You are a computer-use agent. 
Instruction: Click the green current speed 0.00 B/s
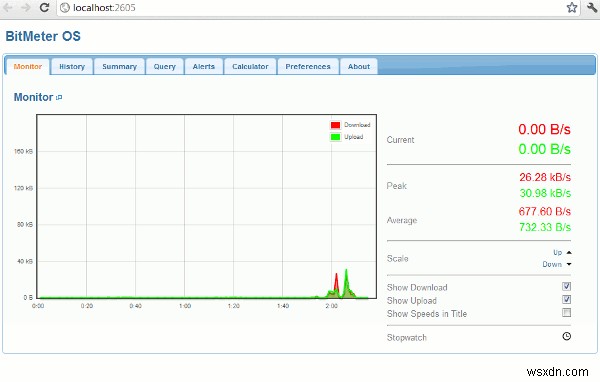544,149
